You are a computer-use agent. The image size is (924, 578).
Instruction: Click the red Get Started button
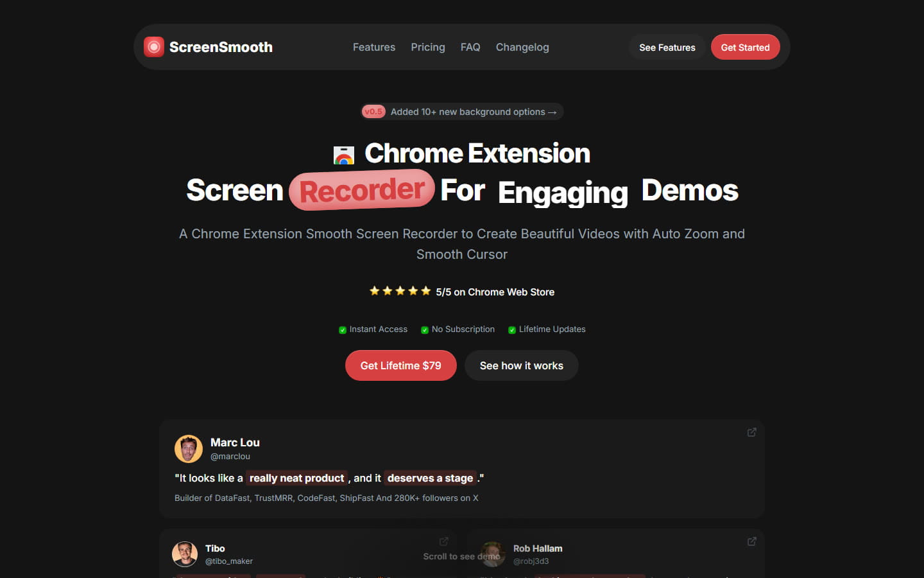[x=745, y=47]
